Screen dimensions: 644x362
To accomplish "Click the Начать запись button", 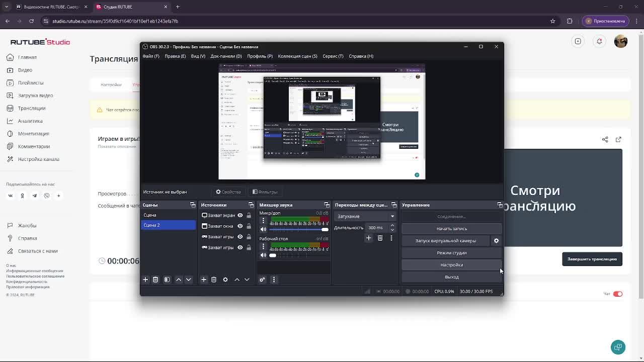I will pyautogui.click(x=451, y=229).
